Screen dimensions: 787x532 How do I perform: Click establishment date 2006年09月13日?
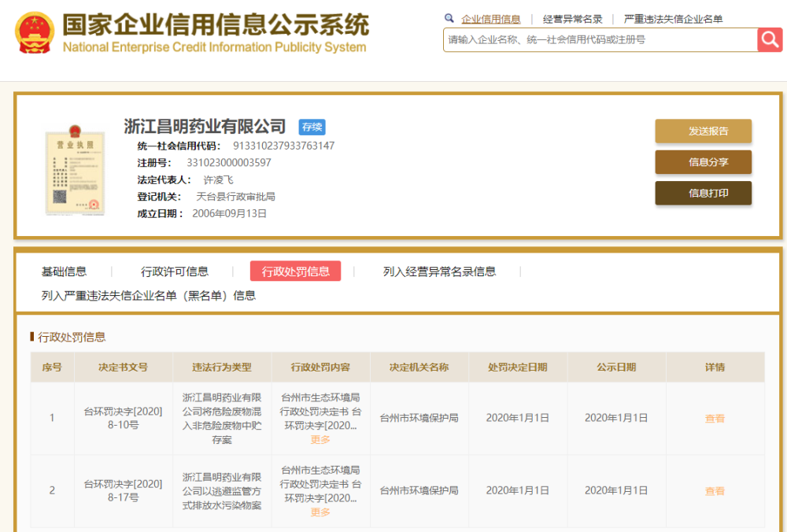coord(229,214)
